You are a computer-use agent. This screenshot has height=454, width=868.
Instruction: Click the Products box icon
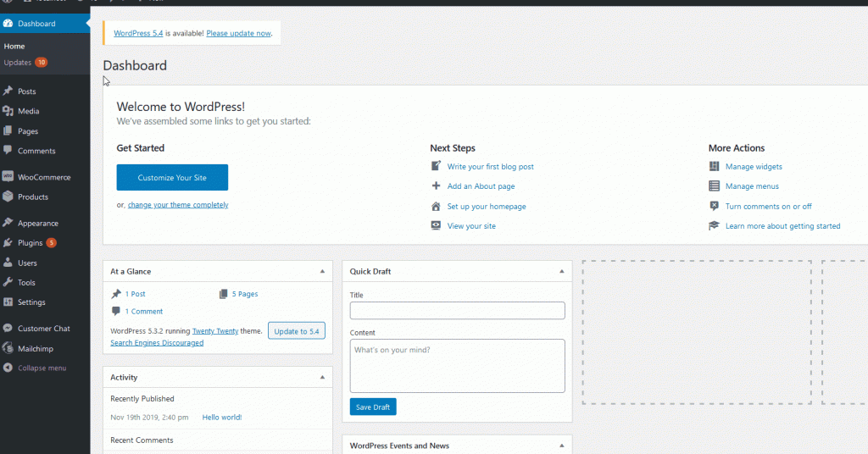8,197
